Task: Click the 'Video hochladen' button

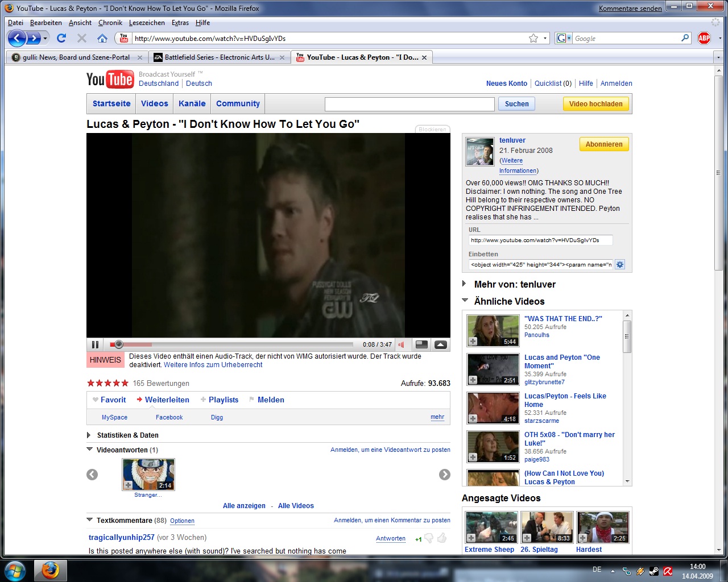Action: coord(596,103)
